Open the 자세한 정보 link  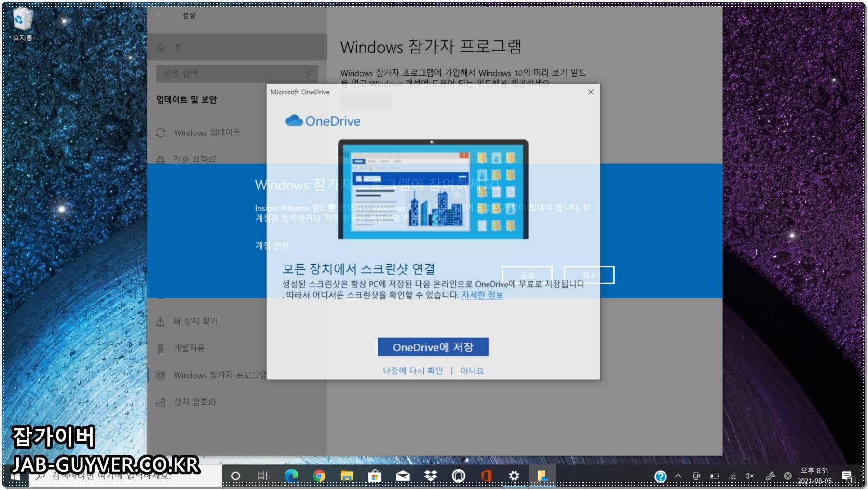pyautogui.click(x=482, y=295)
